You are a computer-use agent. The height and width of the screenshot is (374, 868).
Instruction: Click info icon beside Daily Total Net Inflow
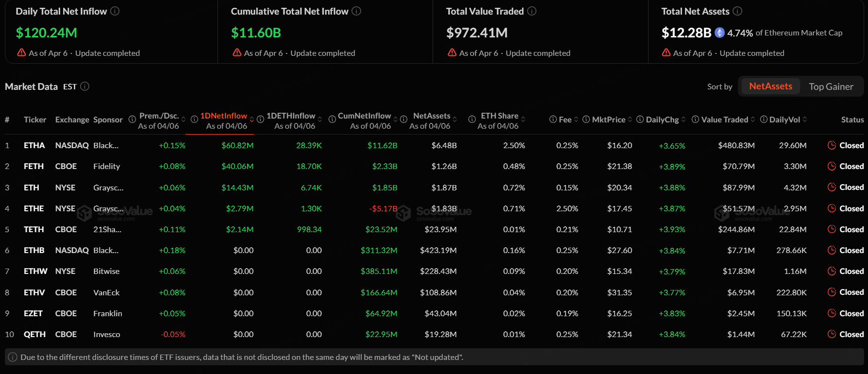[x=115, y=11]
